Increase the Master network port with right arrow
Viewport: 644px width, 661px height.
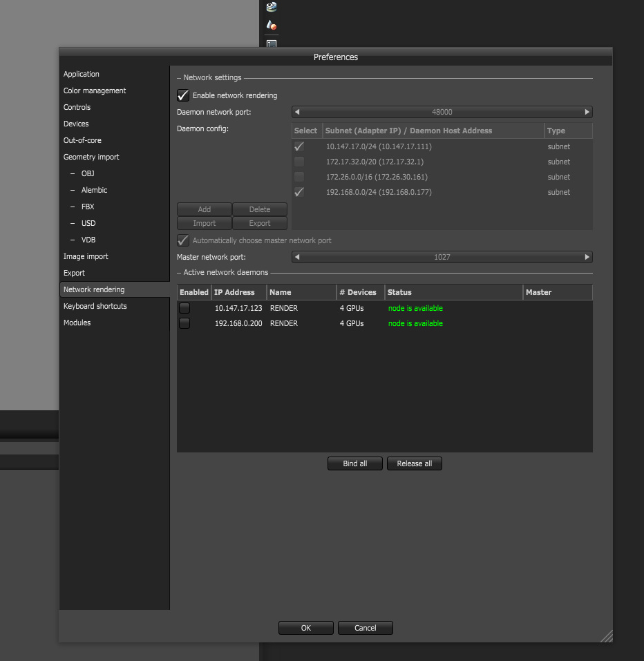[x=587, y=257]
